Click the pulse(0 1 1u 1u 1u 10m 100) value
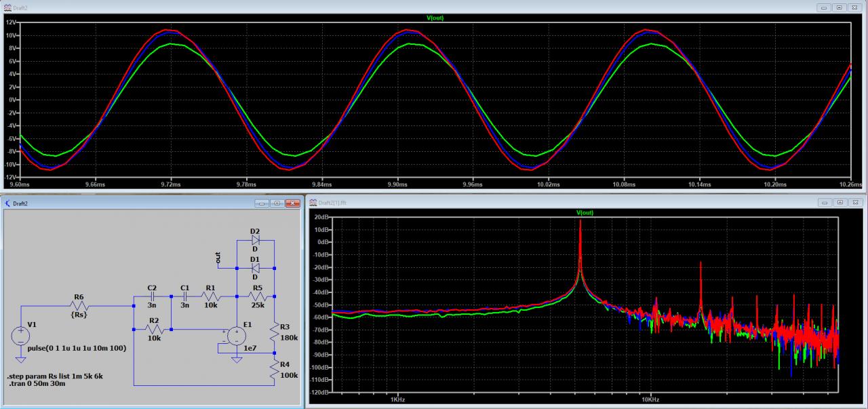 [77, 348]
